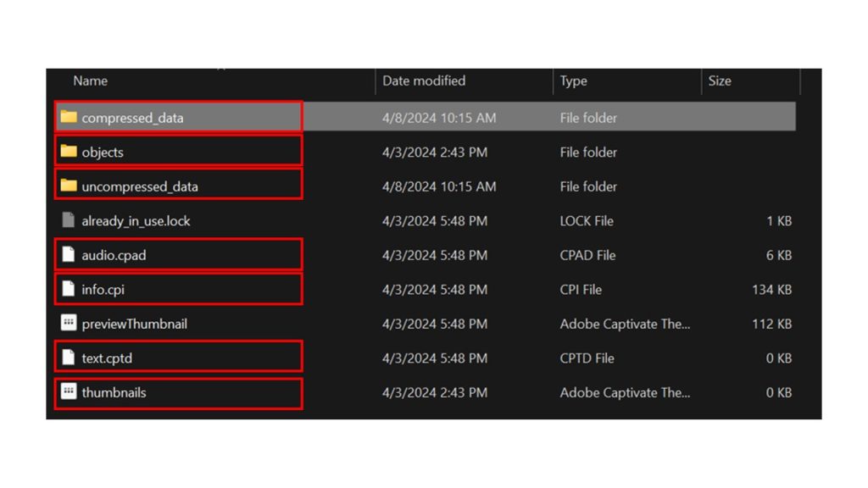Sort files by the Size column
The width and height of the screenshot is (868, 488).
[720, 81]
